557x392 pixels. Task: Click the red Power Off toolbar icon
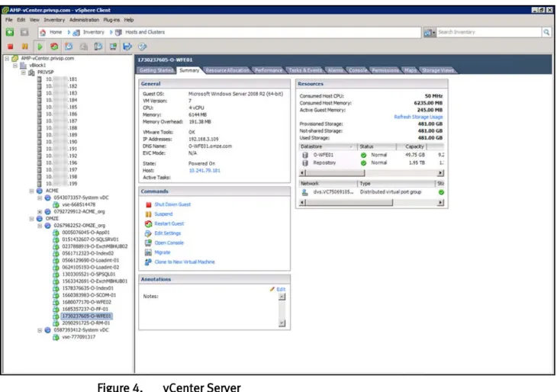click(x=11, y=47)
